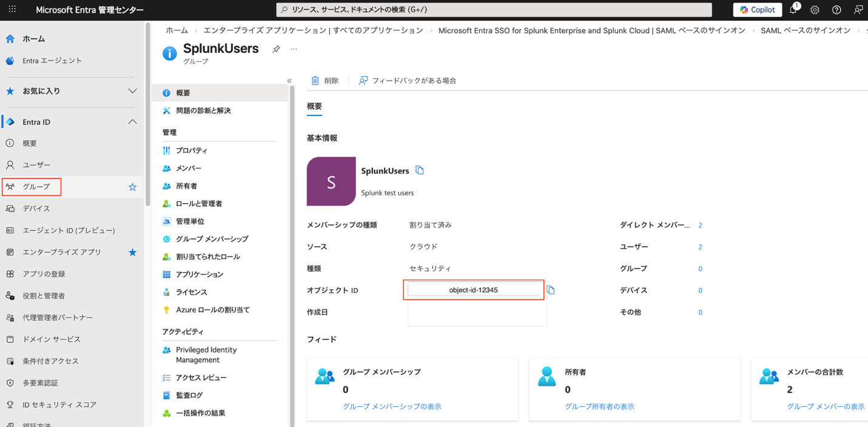
Task: Click the Copilot button
Action: click(758, 10)
